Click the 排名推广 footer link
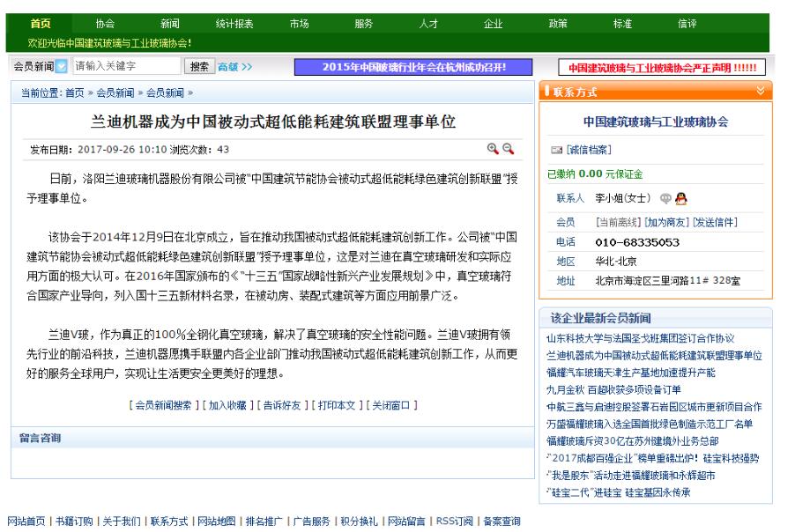Screen dimensions: 795x532 pyautogui.click(x=264, y=521)
